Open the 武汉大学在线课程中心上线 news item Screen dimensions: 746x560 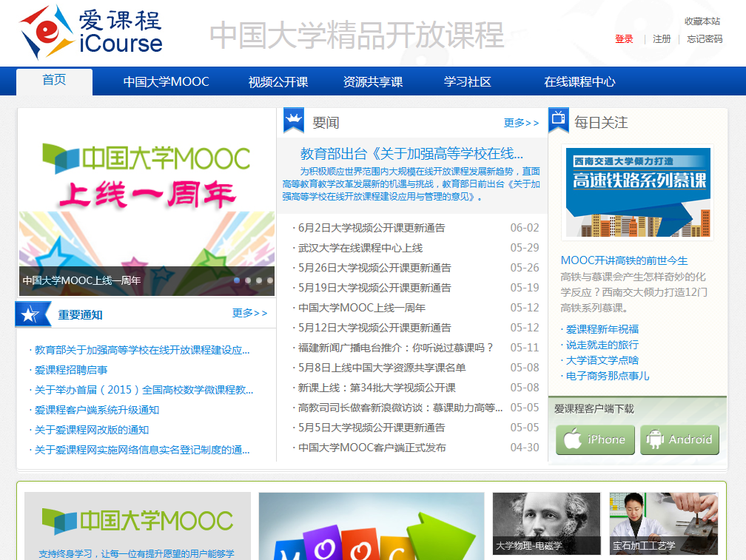point(360,248)
